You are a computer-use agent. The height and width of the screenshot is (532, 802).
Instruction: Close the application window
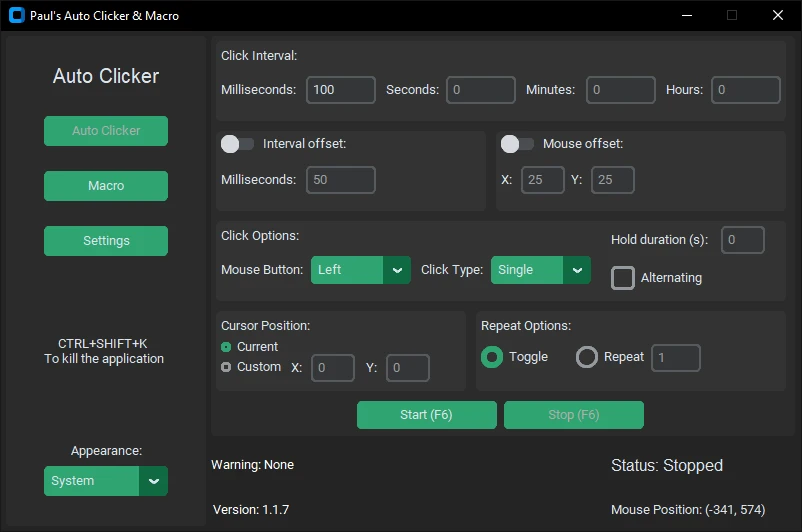tap(777, 15)
